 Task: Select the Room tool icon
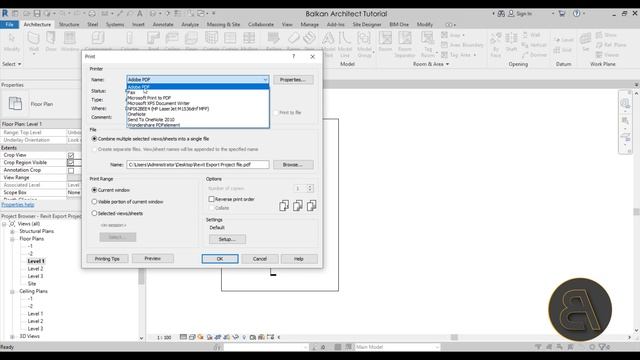pos(385,39)
